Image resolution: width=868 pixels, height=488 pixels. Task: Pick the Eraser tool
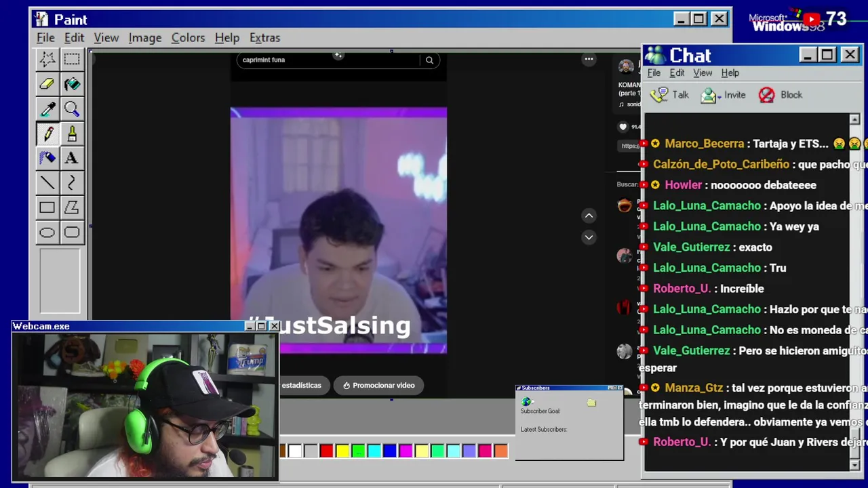coord(47,84)
